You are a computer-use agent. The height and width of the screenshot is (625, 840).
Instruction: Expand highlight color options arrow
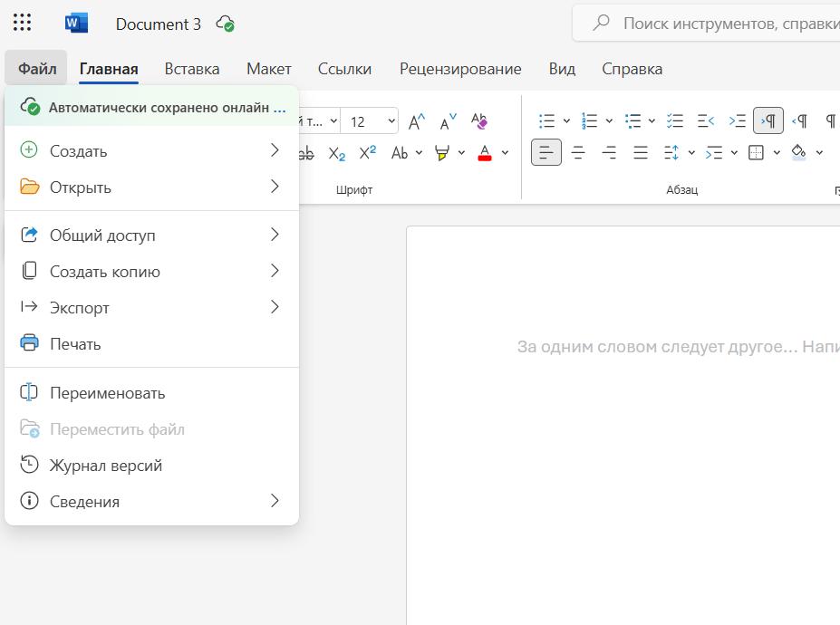click(461, 153)
